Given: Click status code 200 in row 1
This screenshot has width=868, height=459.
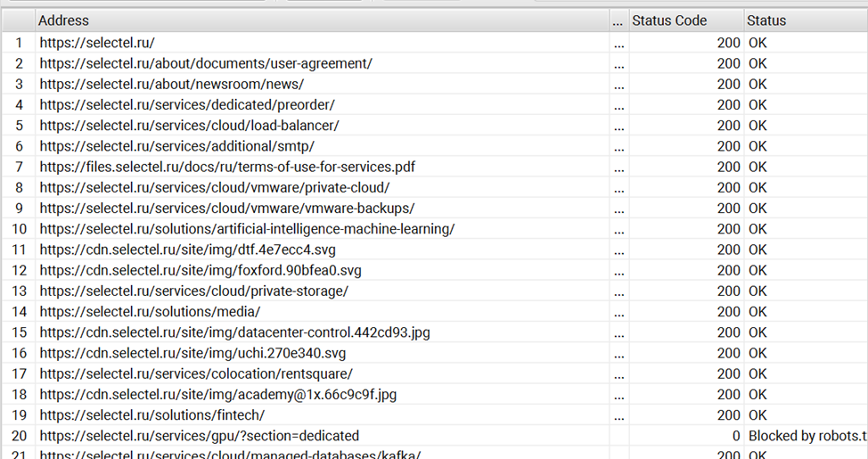Looking at the screenshot, I should [728, 43].
